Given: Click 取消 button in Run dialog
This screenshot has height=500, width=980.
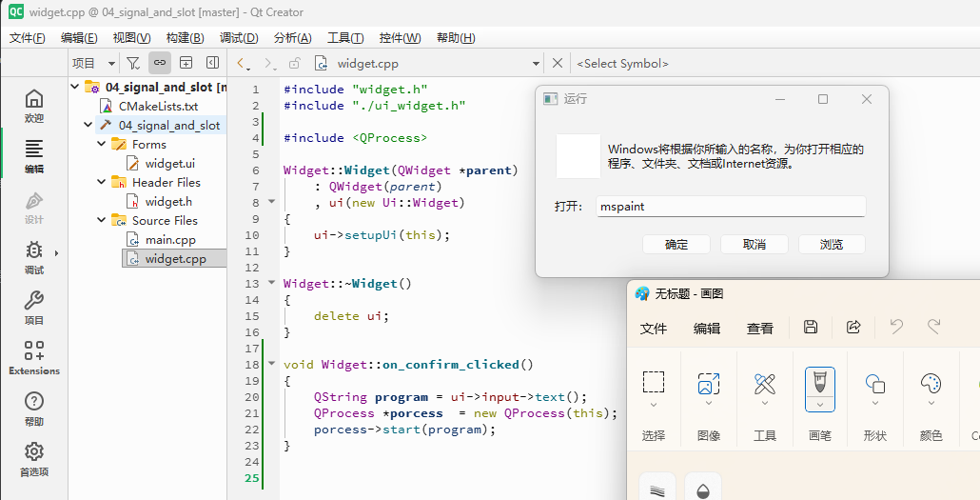Looking at the screenshot, I should point(755,245).
